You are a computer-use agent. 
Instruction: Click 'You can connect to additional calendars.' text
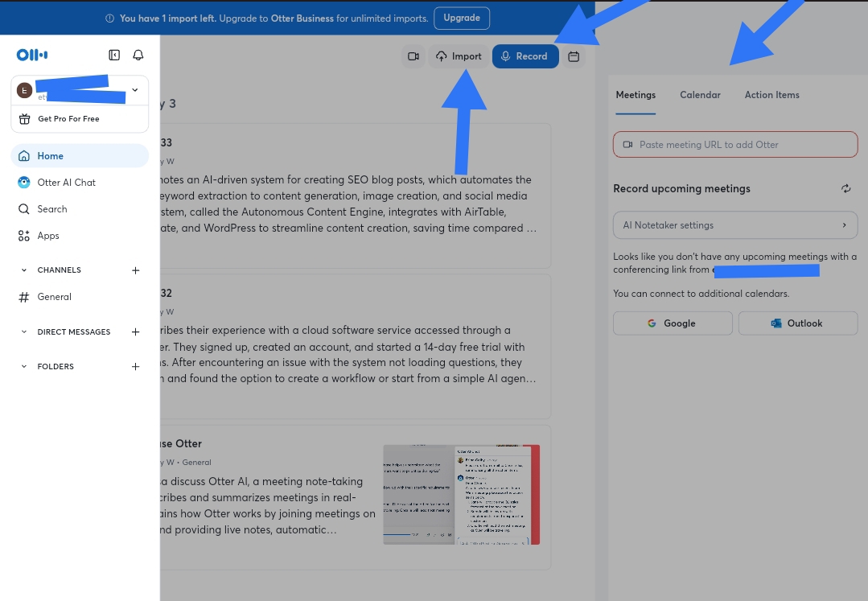point(701,294)
